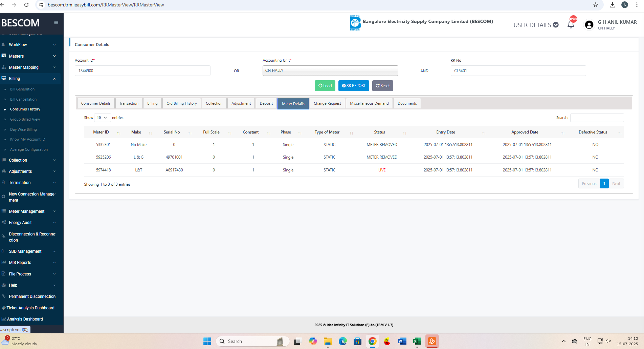Open File Explorer from the taskbar

click(328, 341)
